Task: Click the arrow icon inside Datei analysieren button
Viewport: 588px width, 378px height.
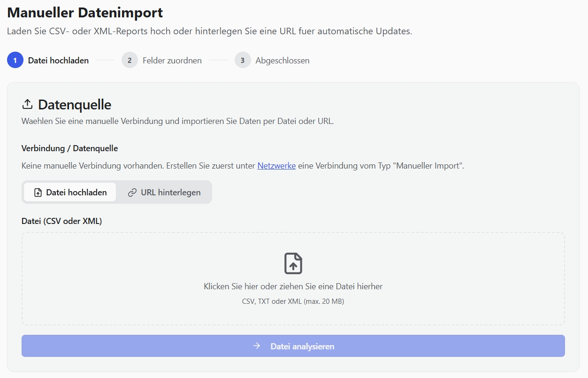Action: pos(256,346)
